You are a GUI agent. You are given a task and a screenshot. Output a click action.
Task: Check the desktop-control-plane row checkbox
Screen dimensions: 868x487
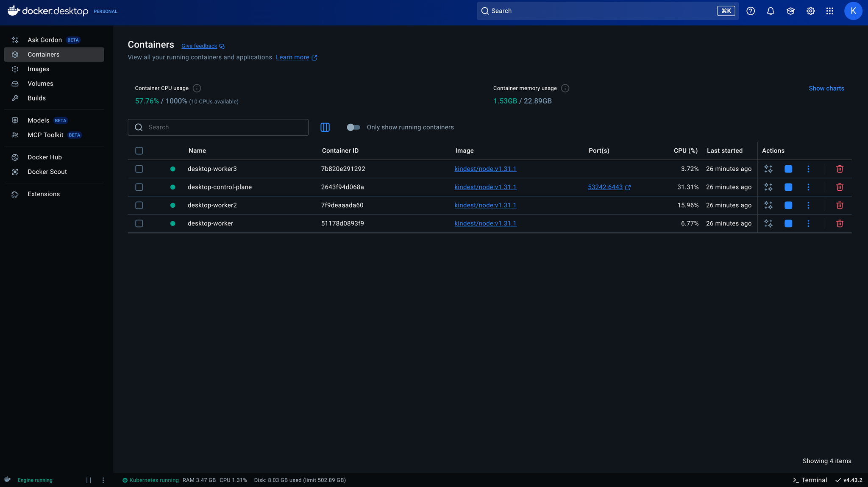(x=139, y=187)
